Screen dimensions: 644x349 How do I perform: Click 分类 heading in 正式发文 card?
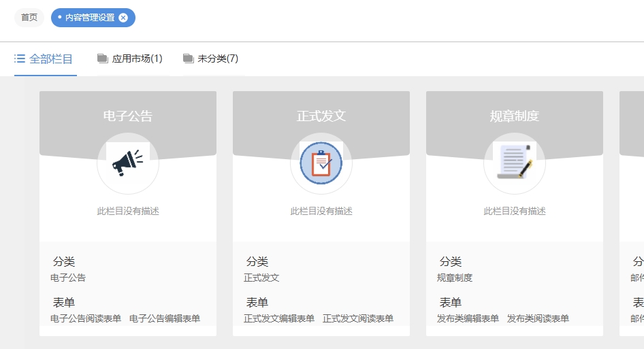pos(257,261)
